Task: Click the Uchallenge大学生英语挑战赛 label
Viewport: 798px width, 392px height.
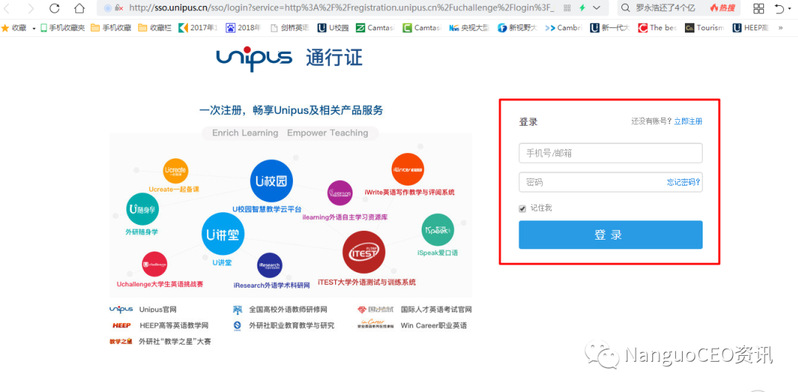Action: [160, 285]
